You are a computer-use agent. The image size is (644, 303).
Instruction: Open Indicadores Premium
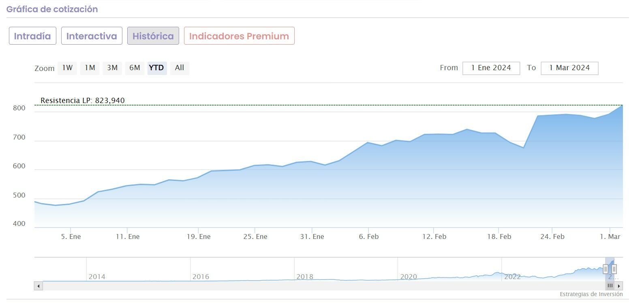point(239,36)
